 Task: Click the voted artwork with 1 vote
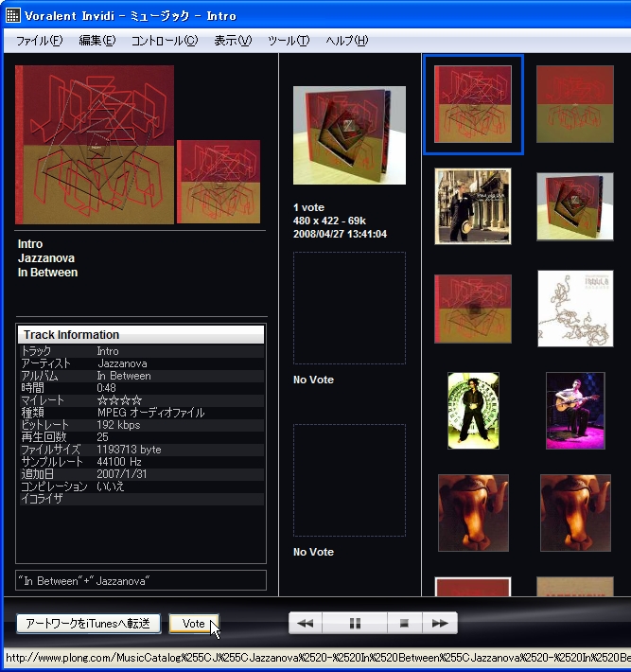[x=349, y=135]
